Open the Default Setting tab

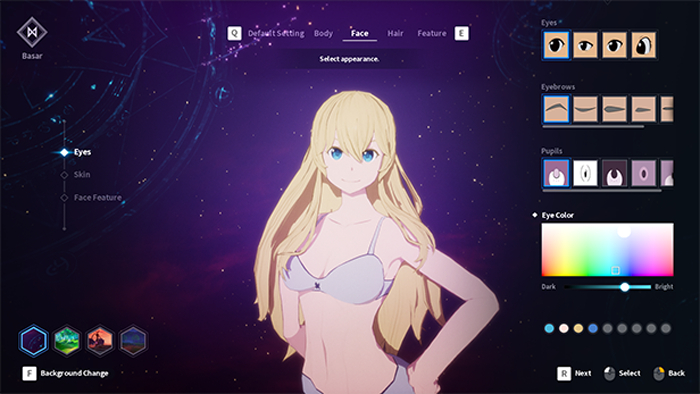click(x=276, y=33)
